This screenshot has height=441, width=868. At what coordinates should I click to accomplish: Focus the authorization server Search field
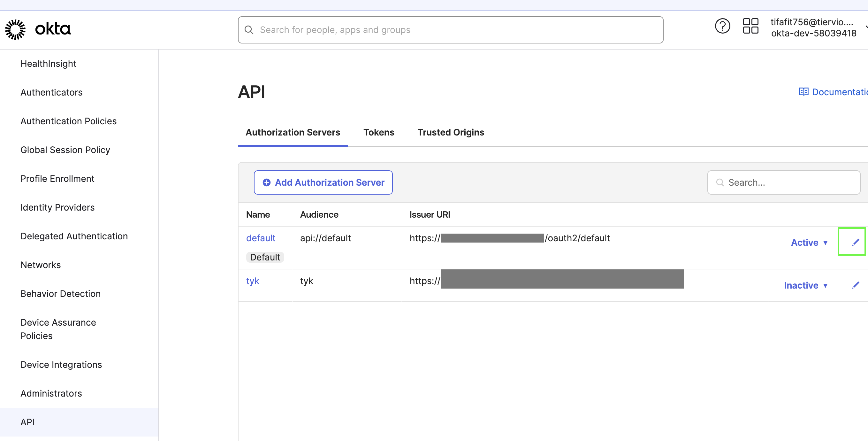[784, 182]
